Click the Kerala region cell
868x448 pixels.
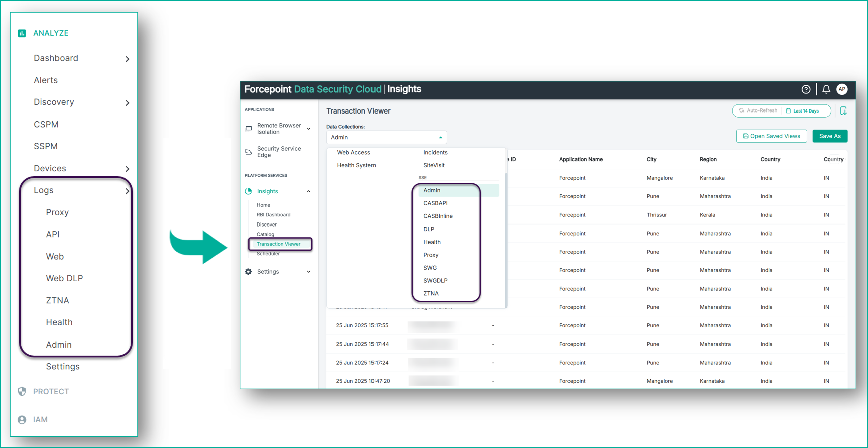tap(707, 215)
